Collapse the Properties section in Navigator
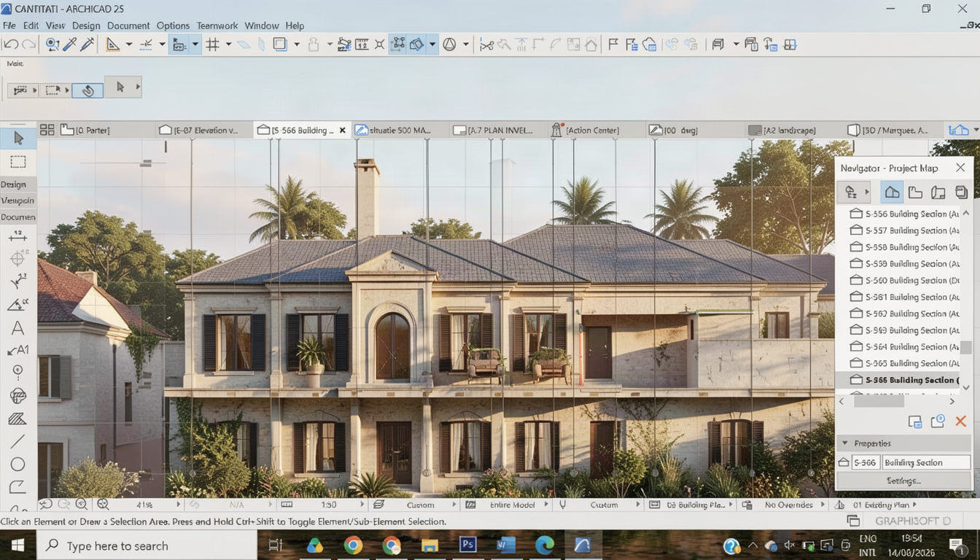 845,443
